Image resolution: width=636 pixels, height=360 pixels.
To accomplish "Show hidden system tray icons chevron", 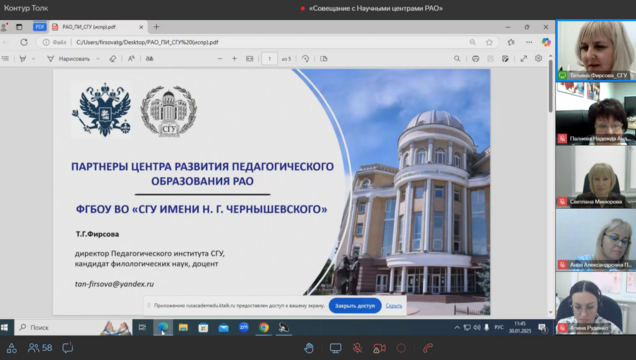I will pos(457,327).
